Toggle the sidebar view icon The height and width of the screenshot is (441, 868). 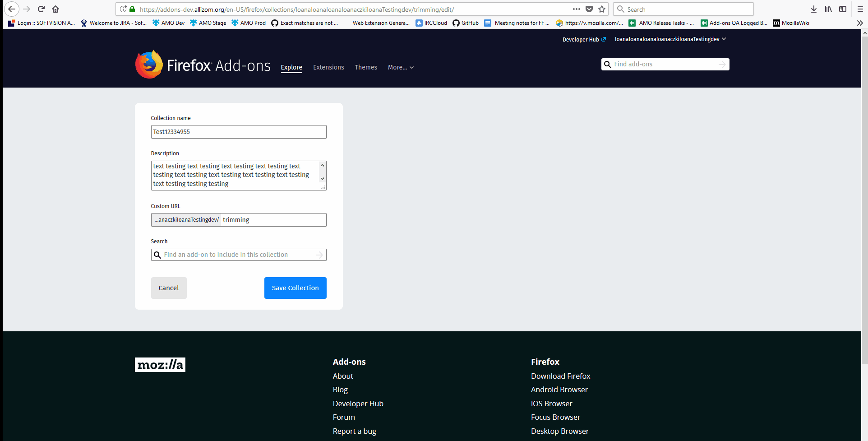click(x=843, y=9)
